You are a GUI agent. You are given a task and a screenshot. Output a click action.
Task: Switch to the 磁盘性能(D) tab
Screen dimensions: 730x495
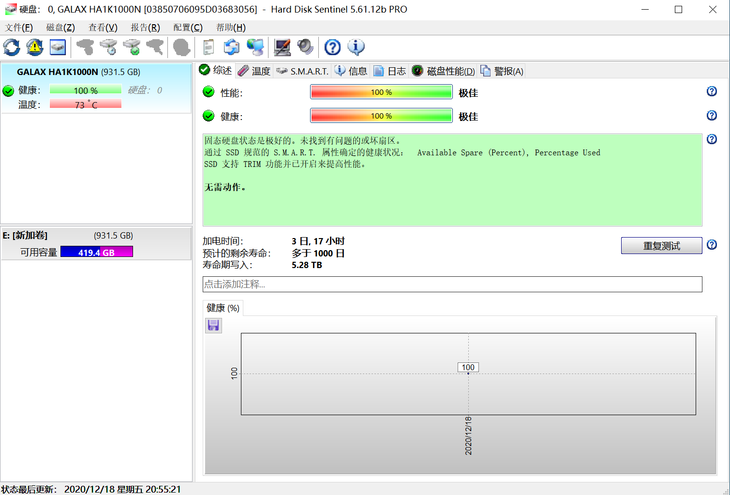click(444, 71)
